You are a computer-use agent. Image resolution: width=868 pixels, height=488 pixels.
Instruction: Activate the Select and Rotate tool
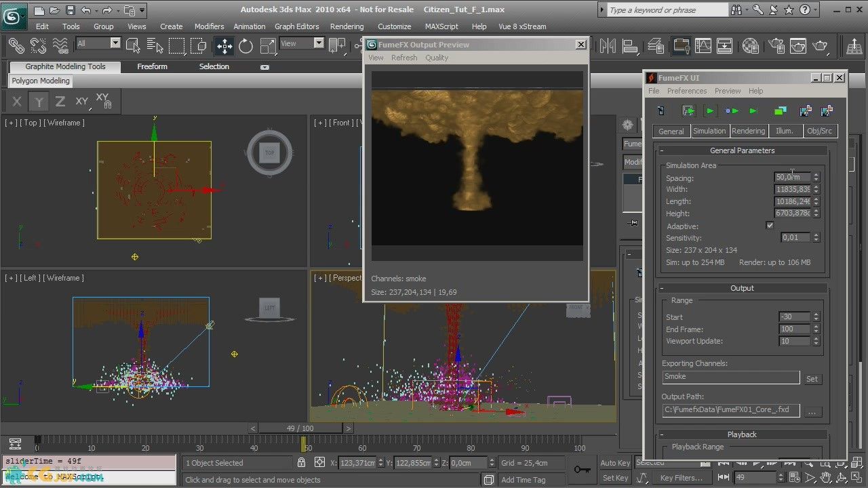click(245, 45)
